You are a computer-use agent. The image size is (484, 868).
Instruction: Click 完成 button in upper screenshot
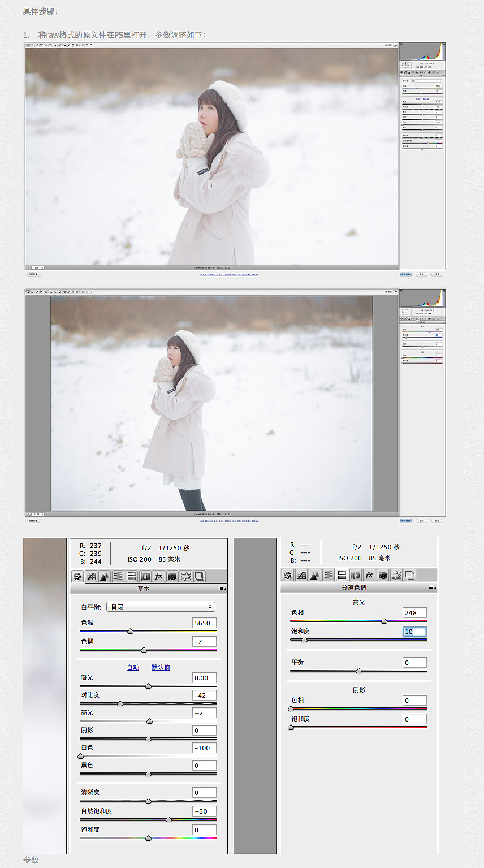(437, 274)
